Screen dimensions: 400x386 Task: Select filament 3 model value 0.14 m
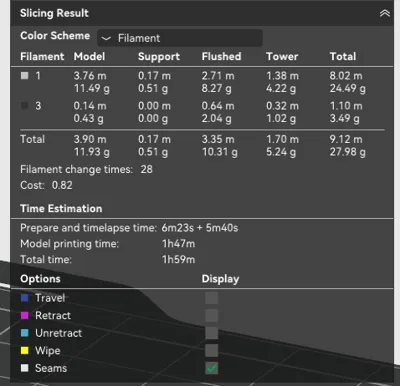click(x=90, y=106)
